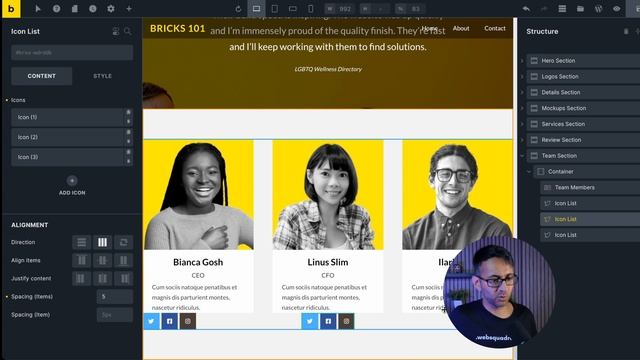Click the canvas height value field

tap(375, 9)
